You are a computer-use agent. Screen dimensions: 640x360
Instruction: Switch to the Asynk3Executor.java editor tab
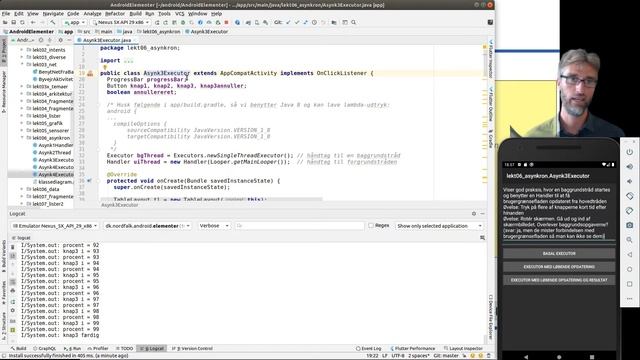(x=107, y=40)
